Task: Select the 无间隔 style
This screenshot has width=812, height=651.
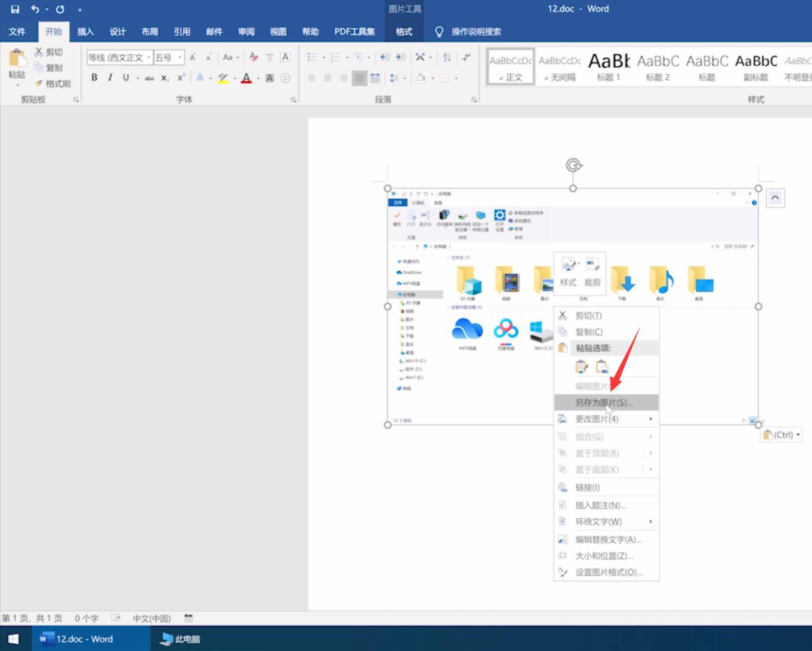Action: pos(559,67)
